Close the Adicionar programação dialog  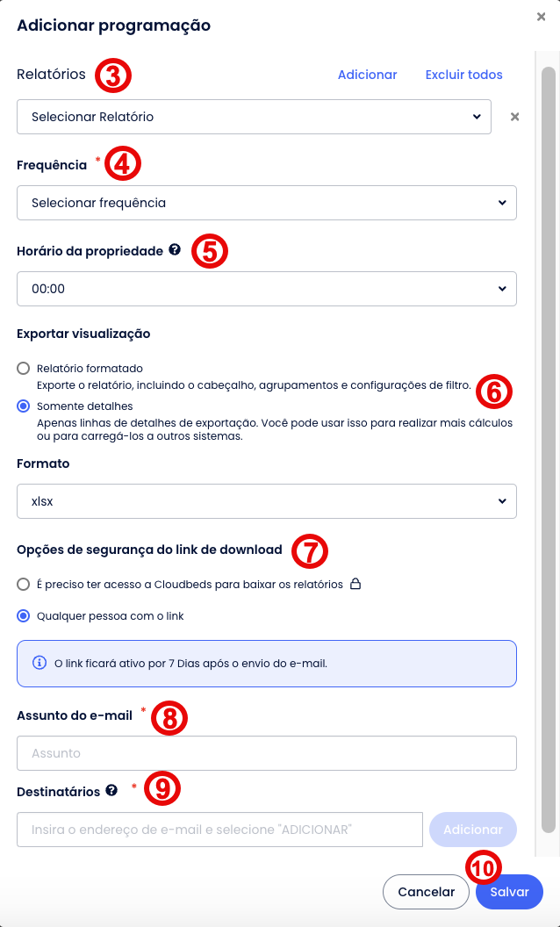click(x=542, y=17)
